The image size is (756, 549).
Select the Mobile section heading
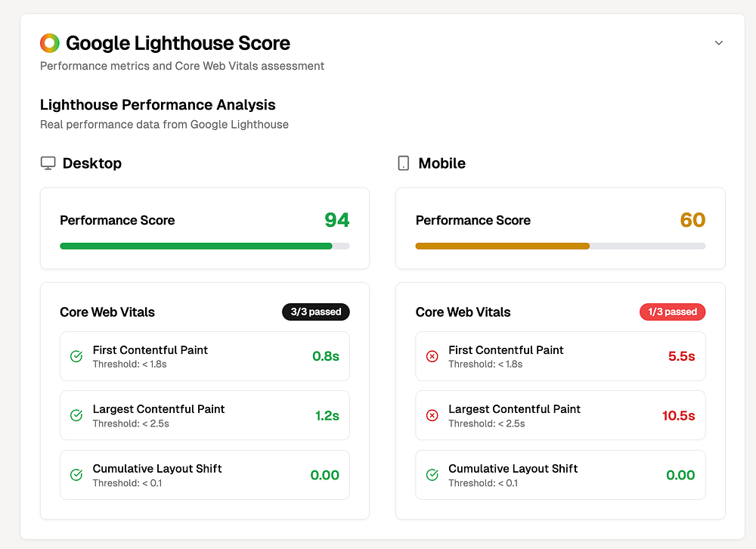442,163
